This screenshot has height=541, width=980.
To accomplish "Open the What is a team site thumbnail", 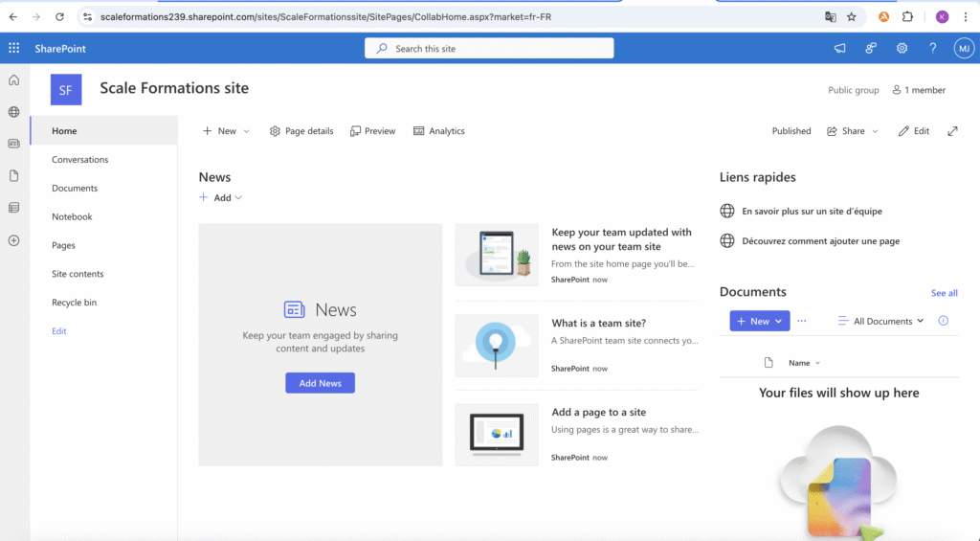I will click(496, 346).
